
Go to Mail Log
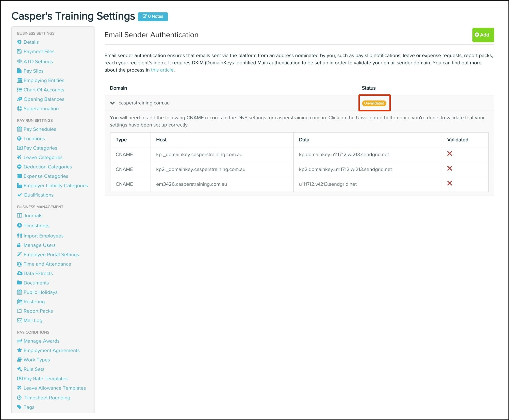33,321
